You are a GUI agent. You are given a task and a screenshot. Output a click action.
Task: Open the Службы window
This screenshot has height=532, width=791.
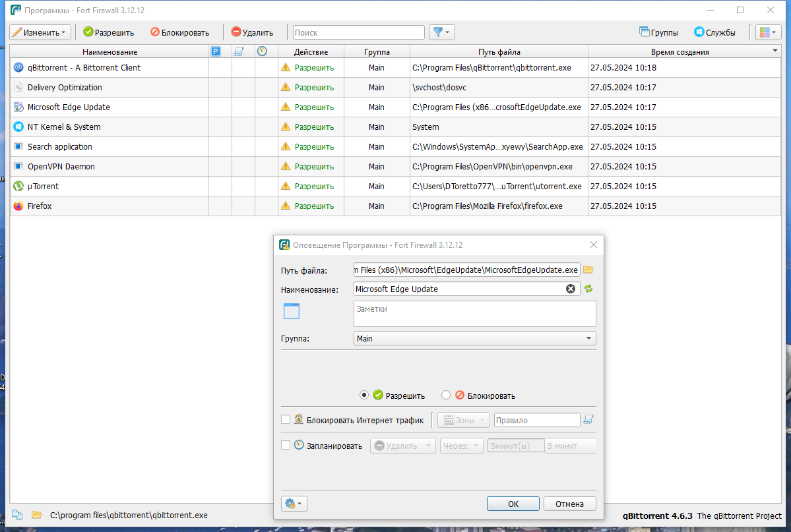tap(714, 32)
